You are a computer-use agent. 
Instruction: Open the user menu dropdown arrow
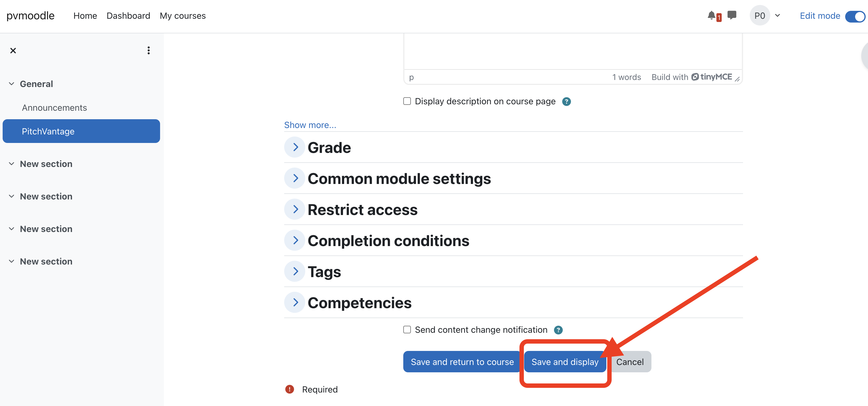(x=778, y=16)
